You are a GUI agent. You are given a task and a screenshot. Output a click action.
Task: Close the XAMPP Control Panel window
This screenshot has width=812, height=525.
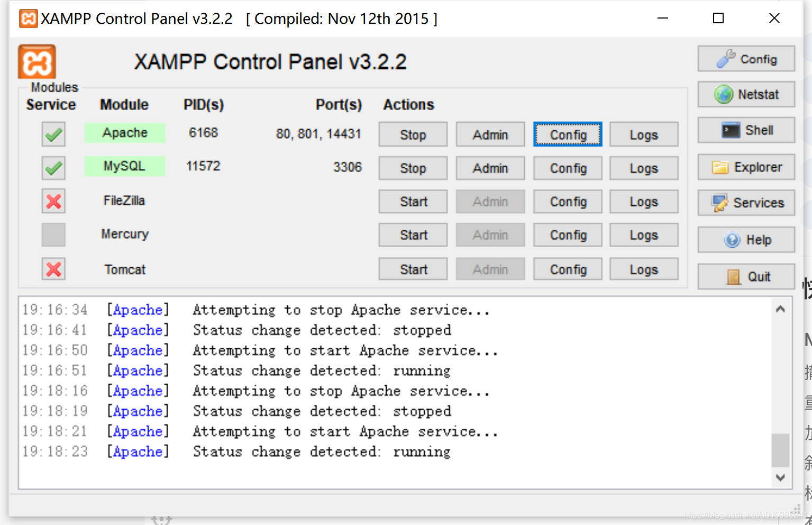[774, 19]
